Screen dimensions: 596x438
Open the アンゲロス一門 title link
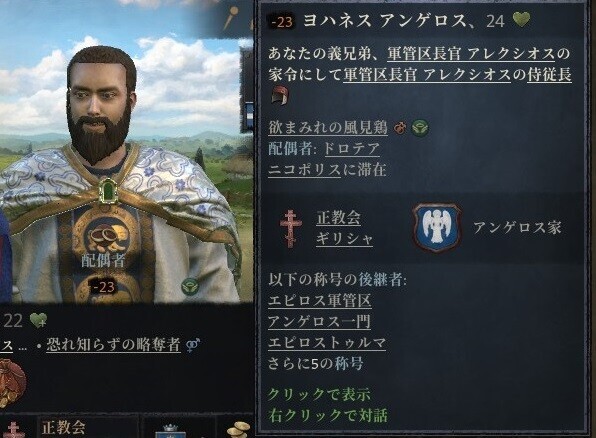pyautogui.click(x=319, y=322)
